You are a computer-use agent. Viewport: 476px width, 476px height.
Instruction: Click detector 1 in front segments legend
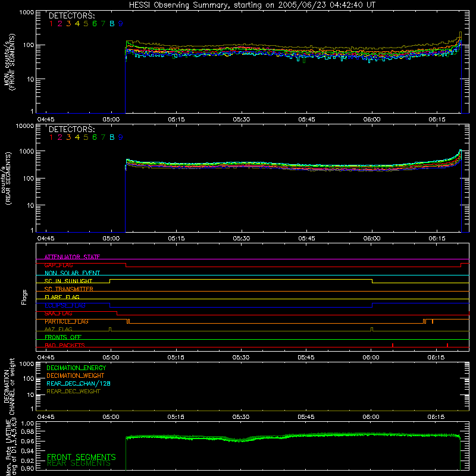51,24
